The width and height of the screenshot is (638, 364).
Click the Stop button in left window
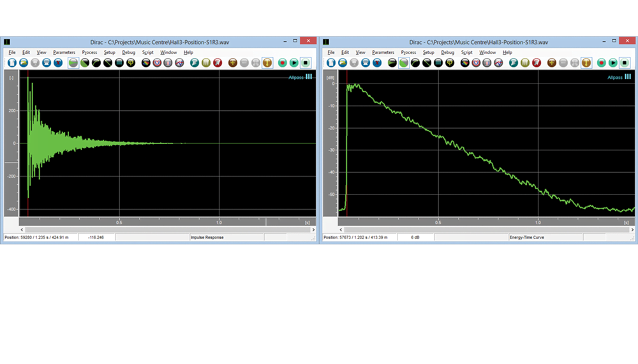click(306, 63)
